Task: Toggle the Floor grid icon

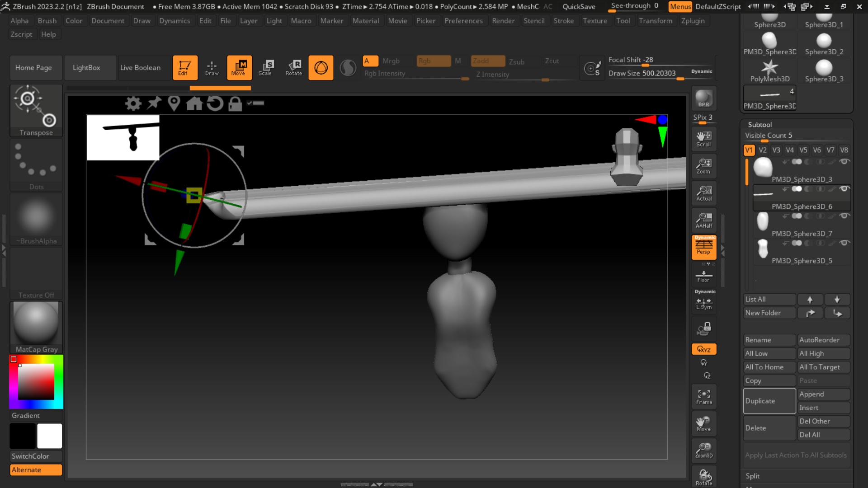Action: click(703, 276)
